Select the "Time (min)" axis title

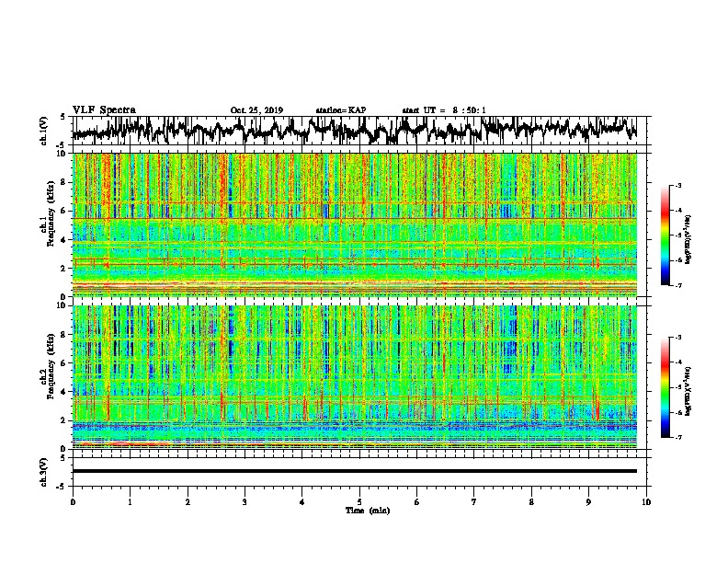[368, 511]
